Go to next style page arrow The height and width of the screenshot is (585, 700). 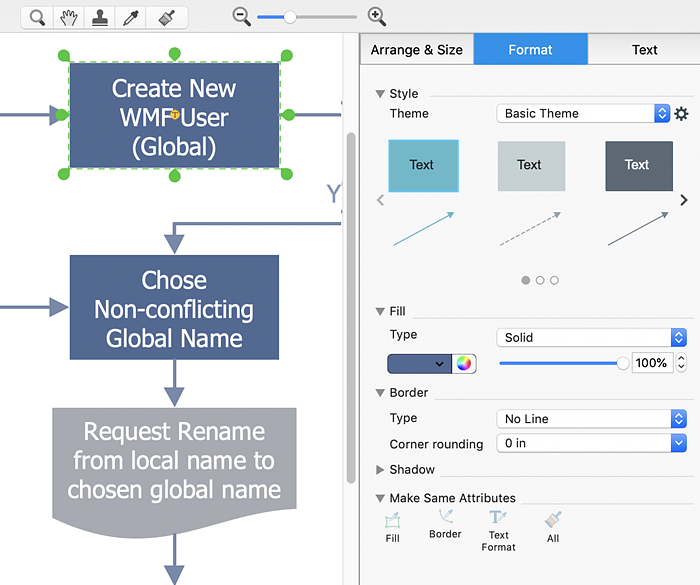tap(683, 200)
